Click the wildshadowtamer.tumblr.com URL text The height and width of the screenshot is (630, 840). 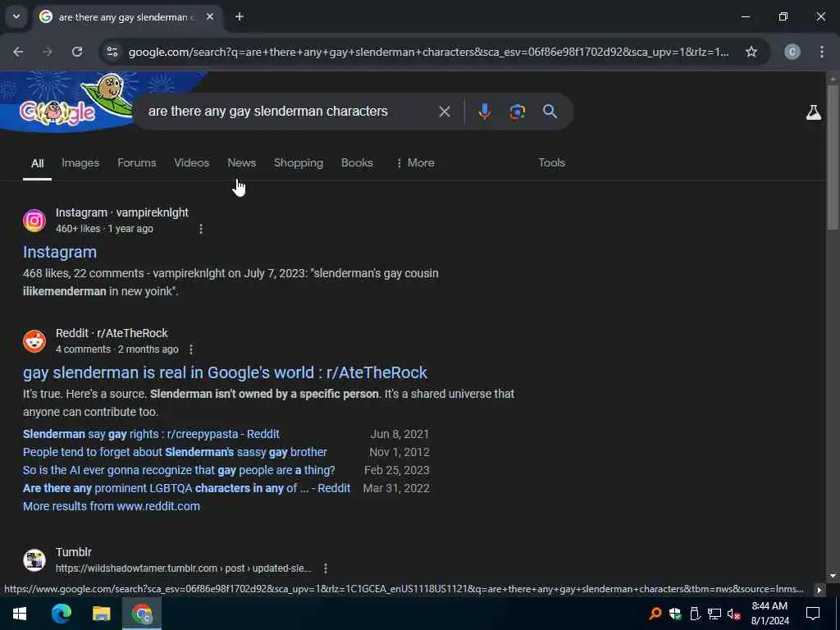183,568
